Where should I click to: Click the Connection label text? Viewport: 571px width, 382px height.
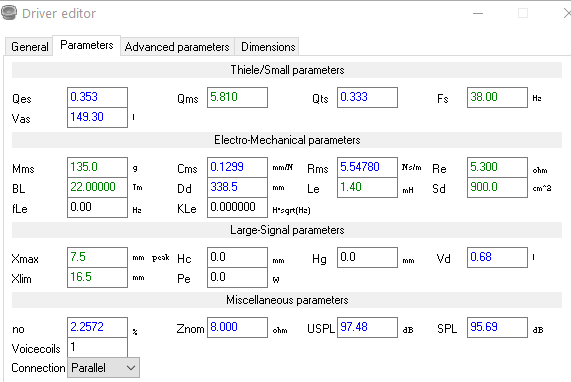coord(38,368)
